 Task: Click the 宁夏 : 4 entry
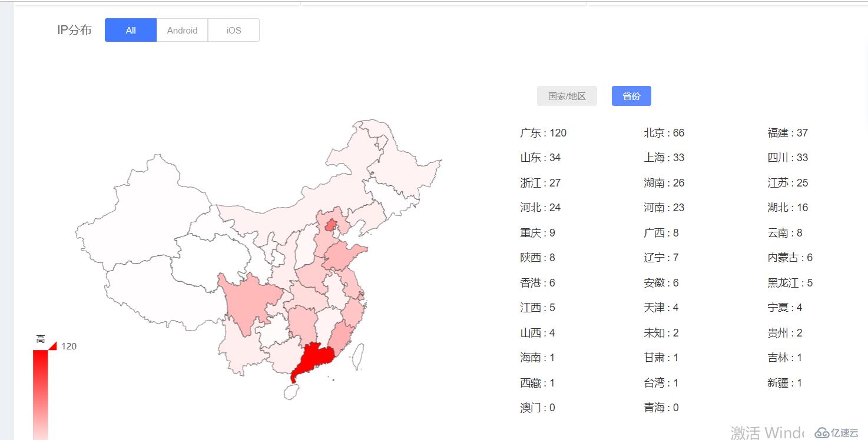point(785,308)
